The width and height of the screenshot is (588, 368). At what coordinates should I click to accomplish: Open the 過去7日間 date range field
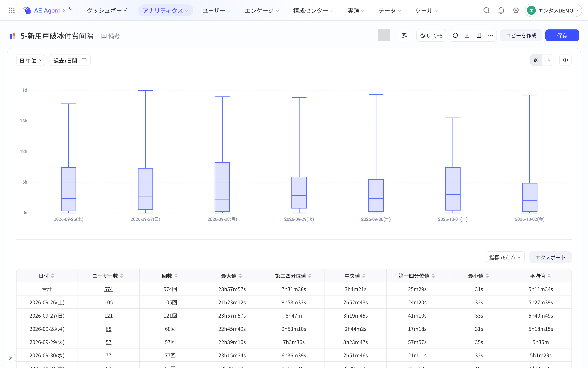[70, 60]
